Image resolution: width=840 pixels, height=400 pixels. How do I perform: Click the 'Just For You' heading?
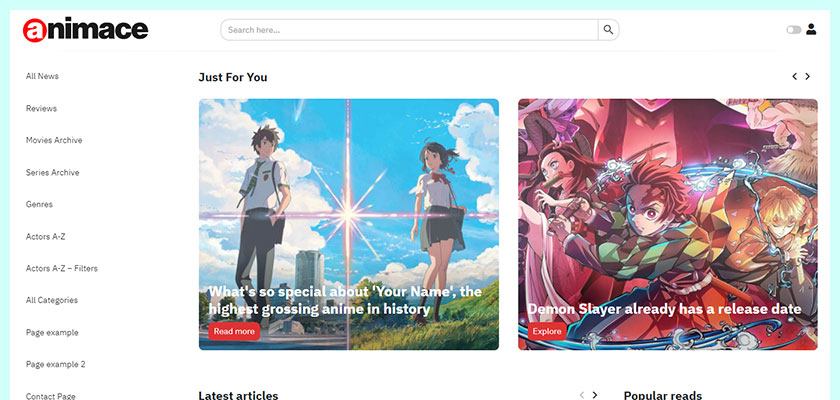click(x=232, y=77)
